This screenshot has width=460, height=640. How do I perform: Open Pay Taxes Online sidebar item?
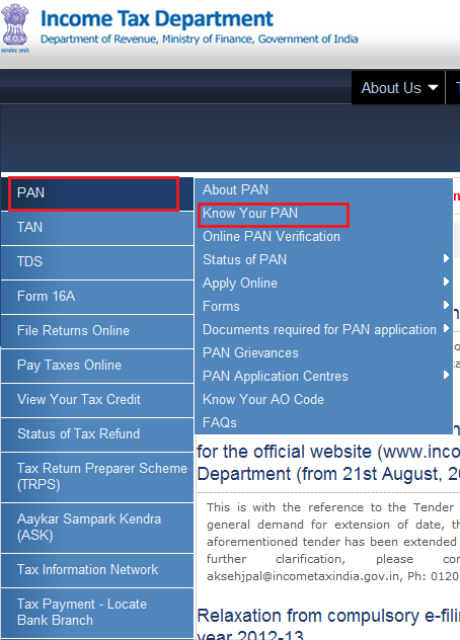tap(97, 366)
